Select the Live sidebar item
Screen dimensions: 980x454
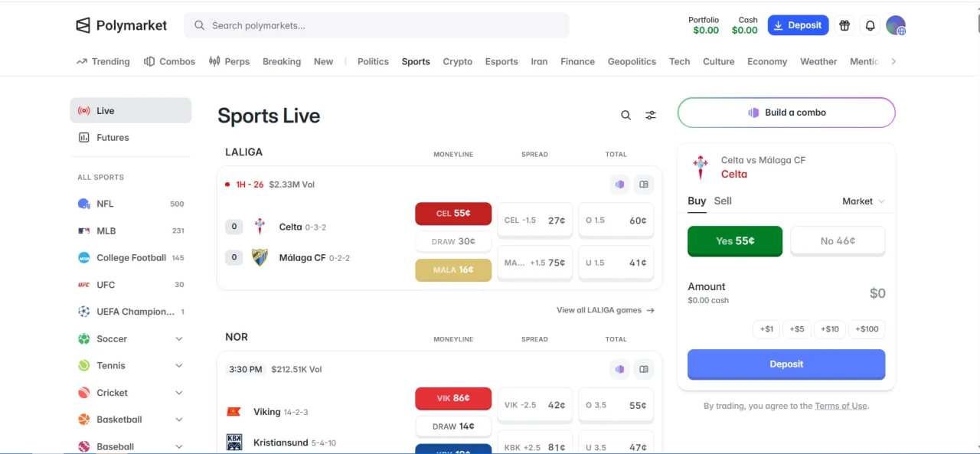tap(131, 110)
